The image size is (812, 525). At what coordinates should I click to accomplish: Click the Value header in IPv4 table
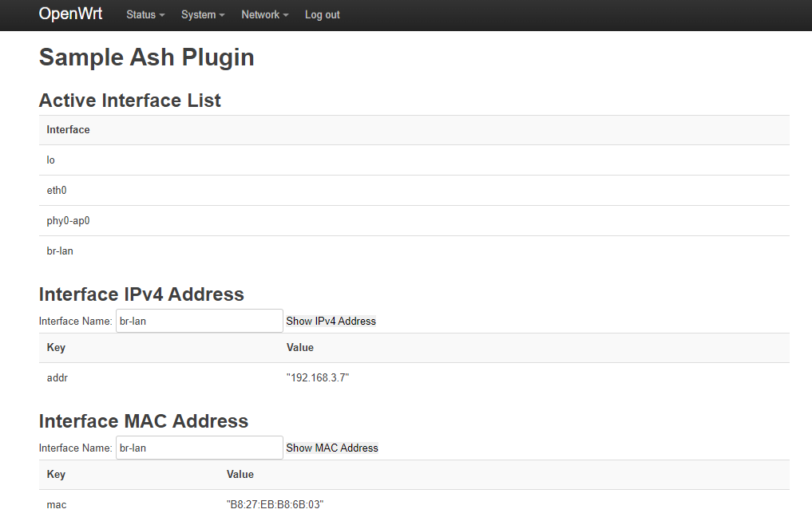[300, 347]
